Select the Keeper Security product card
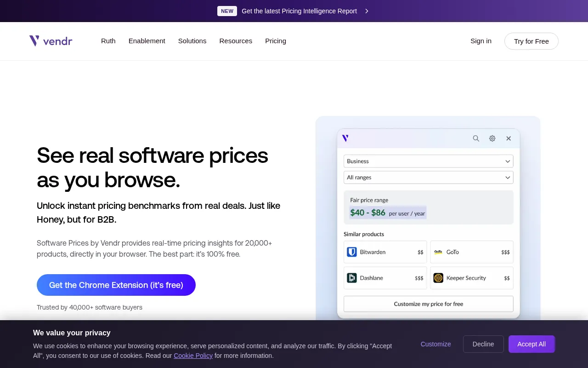Image resolution: width=588 pixels, height=368 pixels. click(x=472, y=278)
